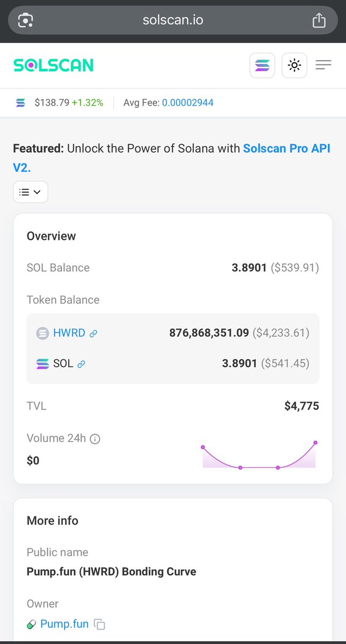346x644 pixels.
Task: Click the last point of the volume chart
Action: [x=315, y=442]
